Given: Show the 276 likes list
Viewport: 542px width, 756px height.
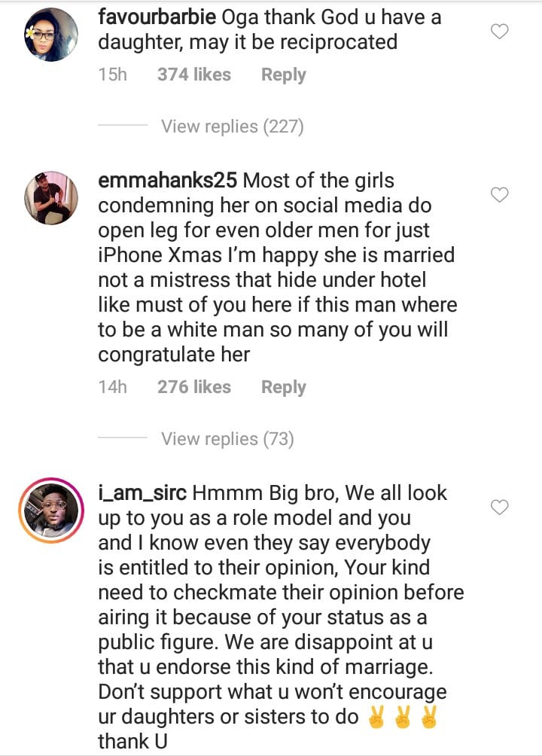Looking at the screenshot, I should tap(193, 387).
